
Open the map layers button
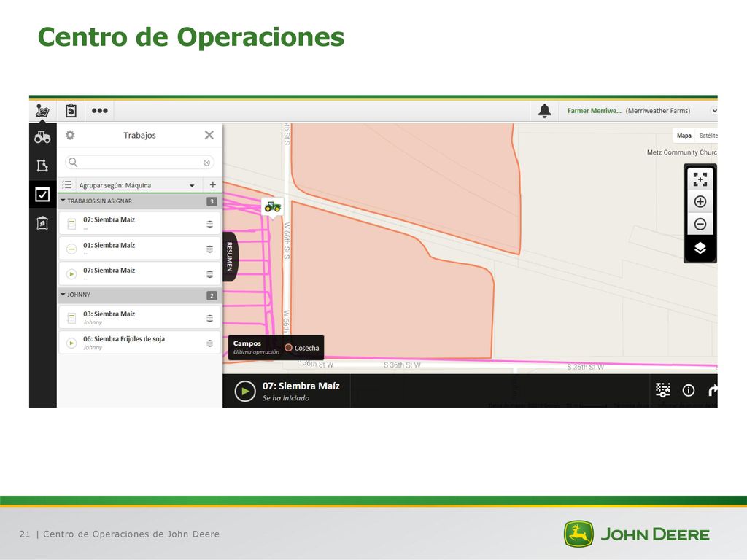point(700,248)
